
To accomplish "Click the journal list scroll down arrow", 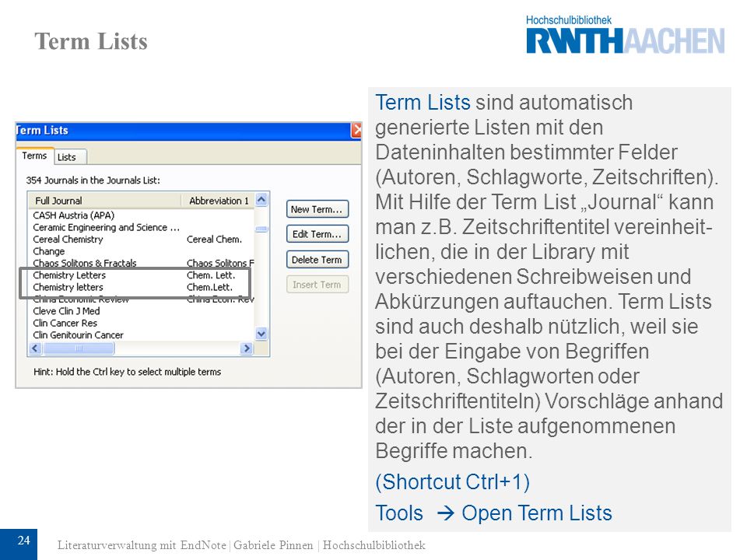I will [261, 334].
